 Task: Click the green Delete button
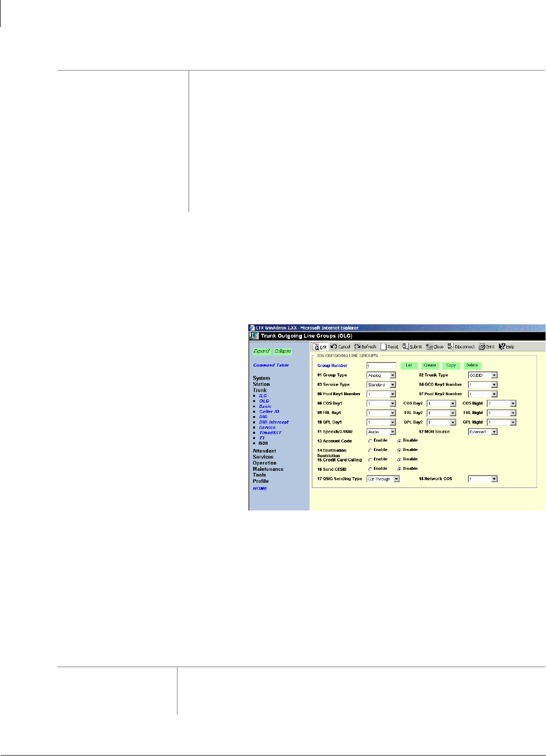pyautogui.click(x=472, y=365)
